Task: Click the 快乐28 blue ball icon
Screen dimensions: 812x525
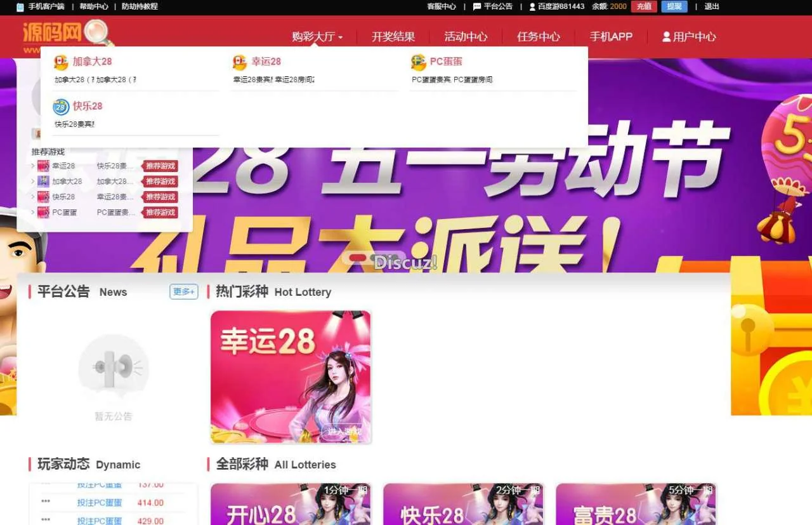Action: pos(61,107)
